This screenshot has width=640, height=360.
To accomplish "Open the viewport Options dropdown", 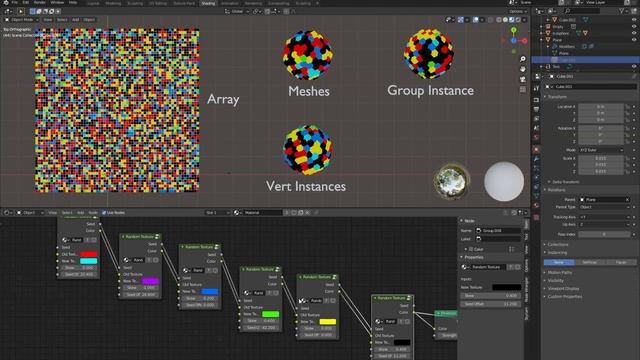I will (517, 11).
